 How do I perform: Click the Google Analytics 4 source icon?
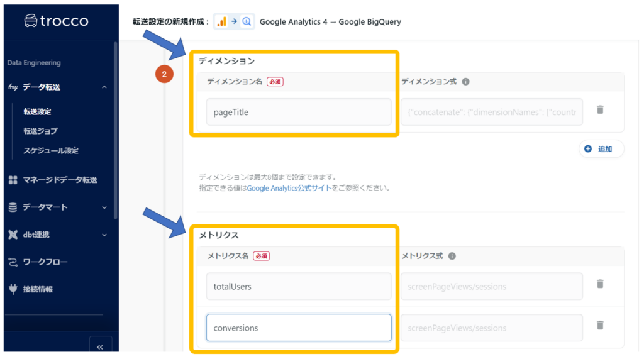point(221,21)
